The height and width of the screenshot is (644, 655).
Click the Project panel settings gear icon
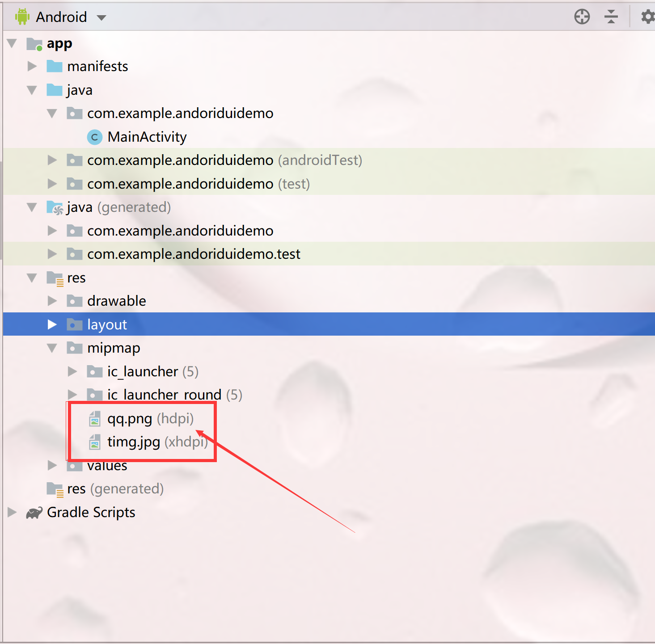647,17
